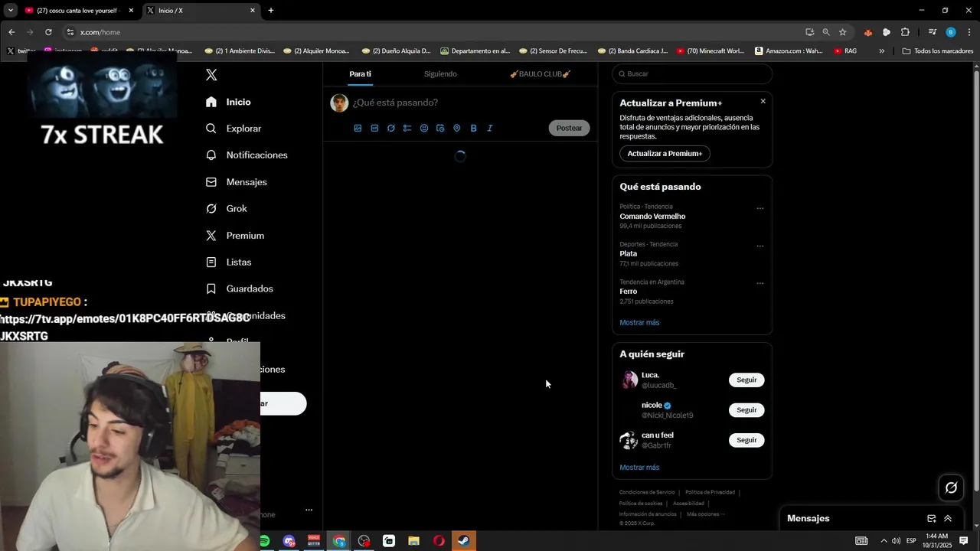The height and width of the screenshot is (551, 980).
Task: Open Explorar in sidebar
Action: [234, 129]
